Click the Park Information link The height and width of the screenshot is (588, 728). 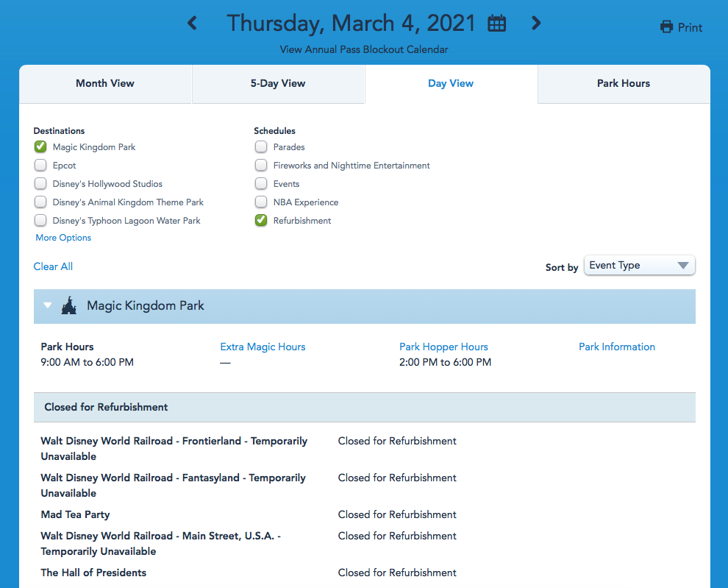point(616,347)
